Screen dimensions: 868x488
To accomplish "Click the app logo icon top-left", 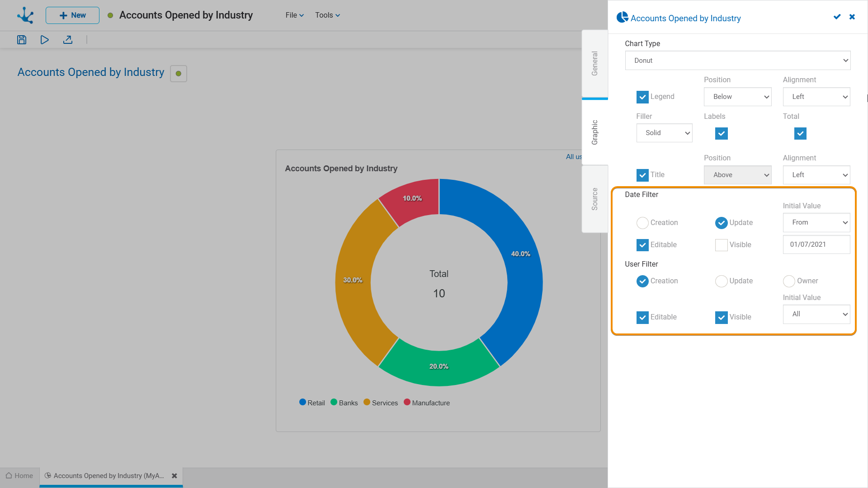I will click(25, 15).
